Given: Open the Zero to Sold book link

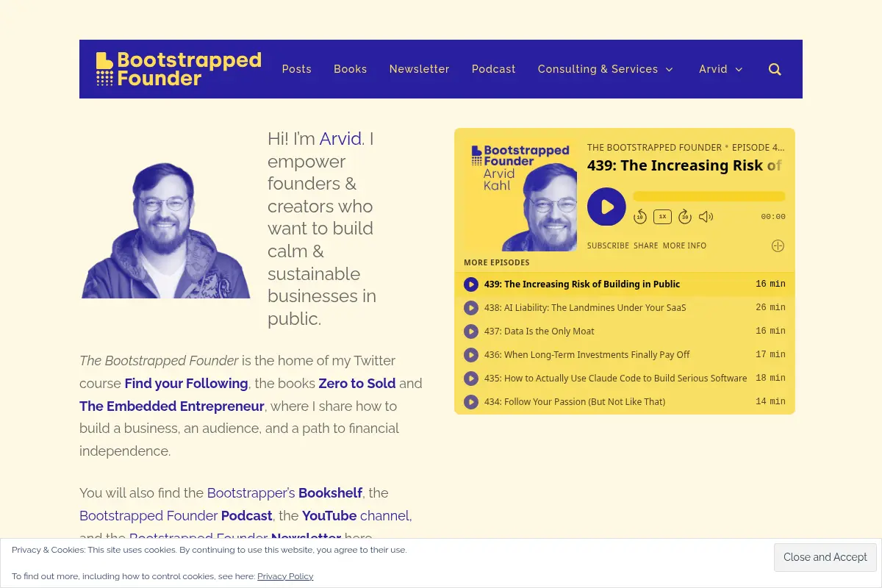Looking at the screenshot, I should pyautogui.click(x=357, y=384).
